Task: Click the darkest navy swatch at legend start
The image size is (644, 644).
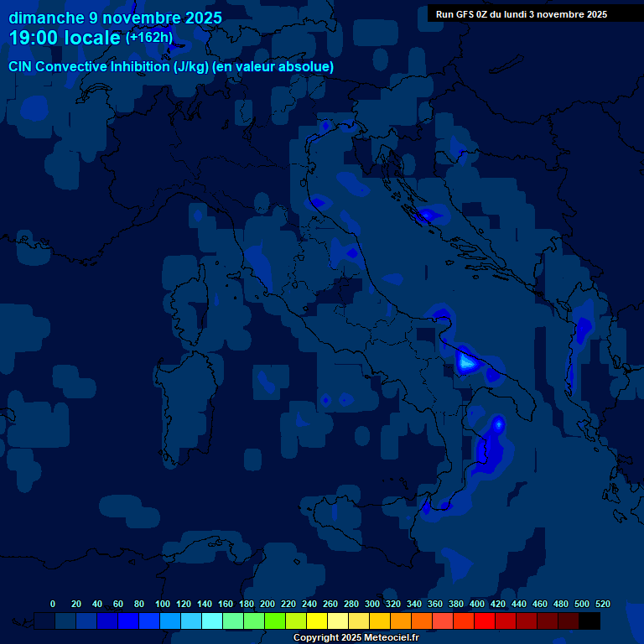Action: [x=45, y=621]
